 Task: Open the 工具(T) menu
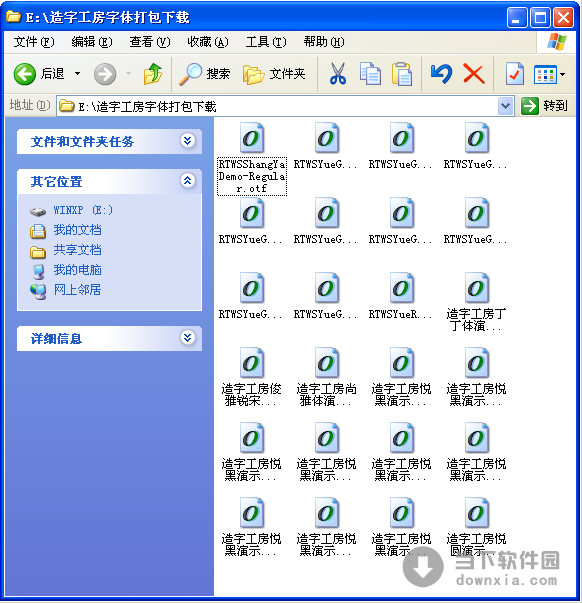266,42
